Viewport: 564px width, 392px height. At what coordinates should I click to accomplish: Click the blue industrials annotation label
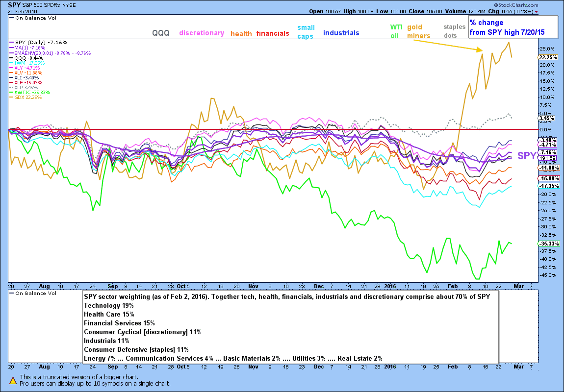pos(341,33)
